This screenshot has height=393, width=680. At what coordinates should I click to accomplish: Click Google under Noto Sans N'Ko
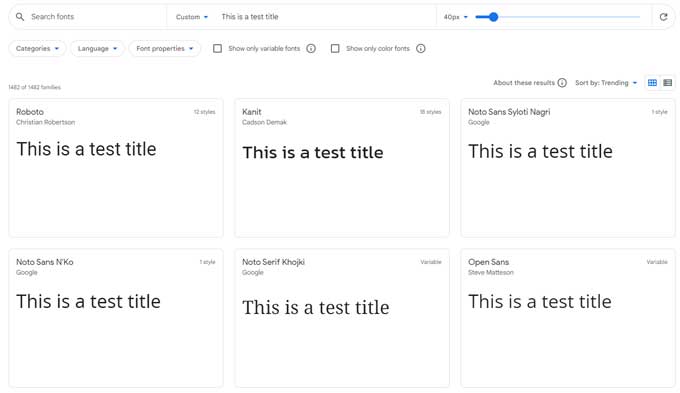26,272
